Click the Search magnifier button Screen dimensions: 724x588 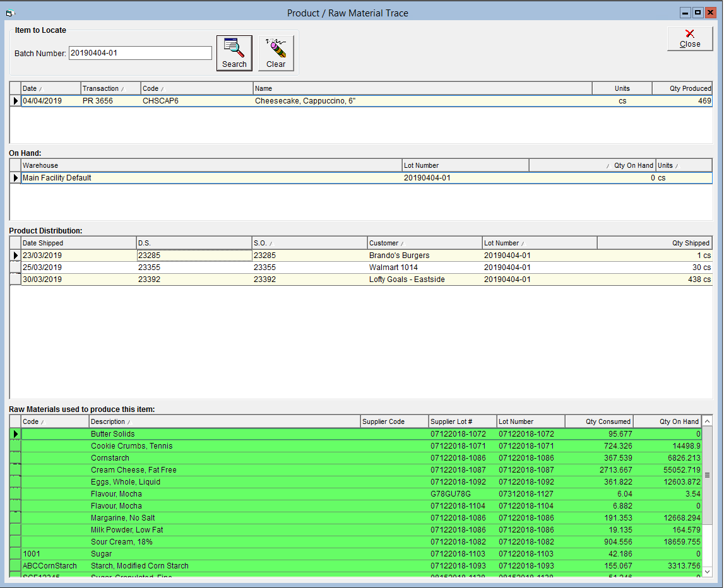tap(234, 53)
